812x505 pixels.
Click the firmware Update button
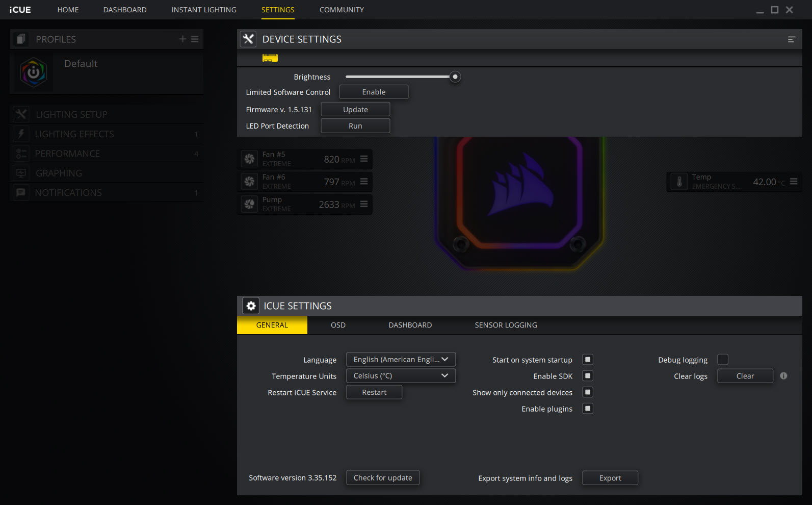pos(355,109)
